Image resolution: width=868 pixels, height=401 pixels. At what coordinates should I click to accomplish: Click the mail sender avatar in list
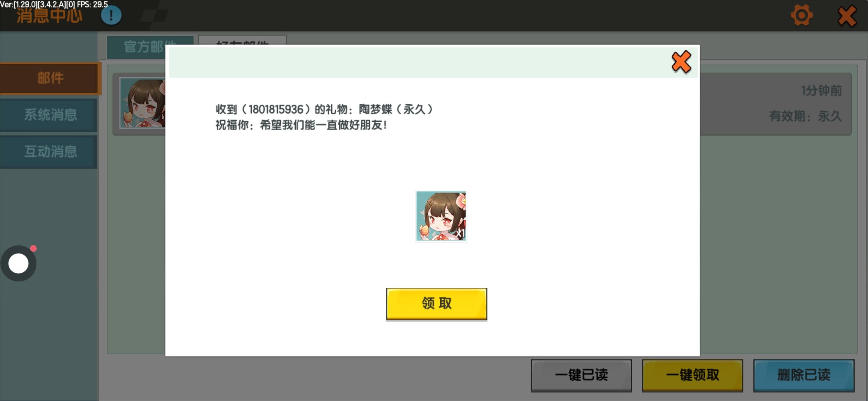(x=143, y=103)
